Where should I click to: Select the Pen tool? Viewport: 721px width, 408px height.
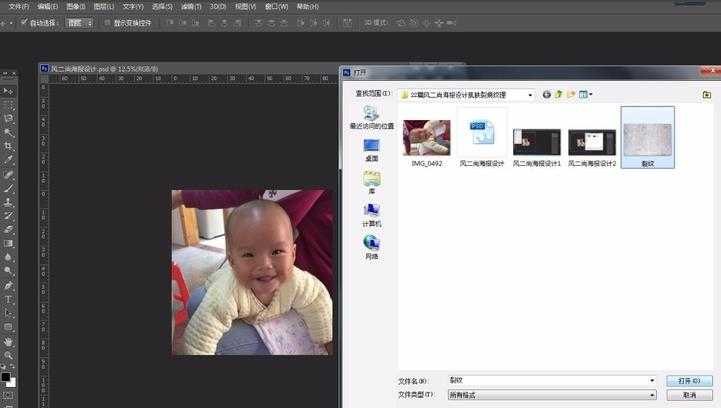8,286
